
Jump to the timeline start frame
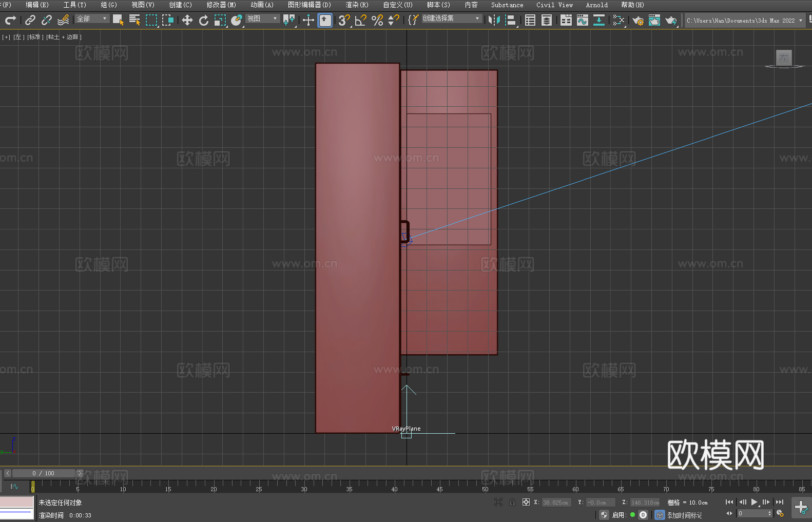tap(729, 502)
